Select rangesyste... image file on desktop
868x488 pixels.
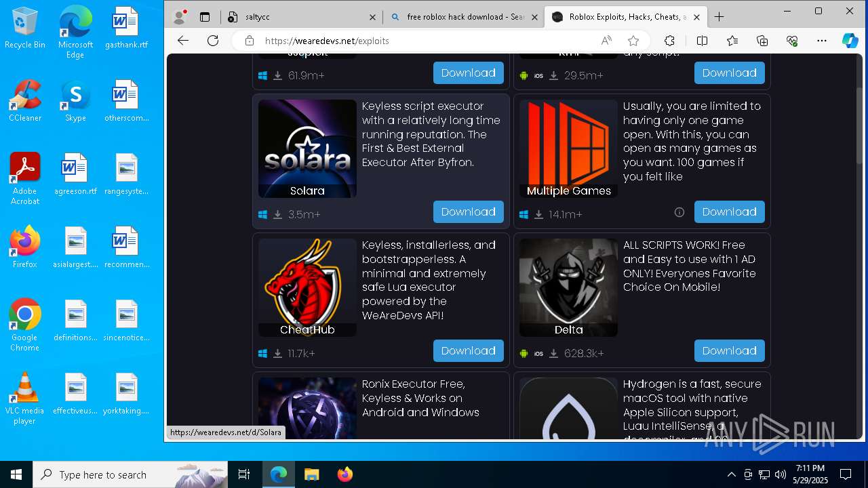tap(126, 174)
